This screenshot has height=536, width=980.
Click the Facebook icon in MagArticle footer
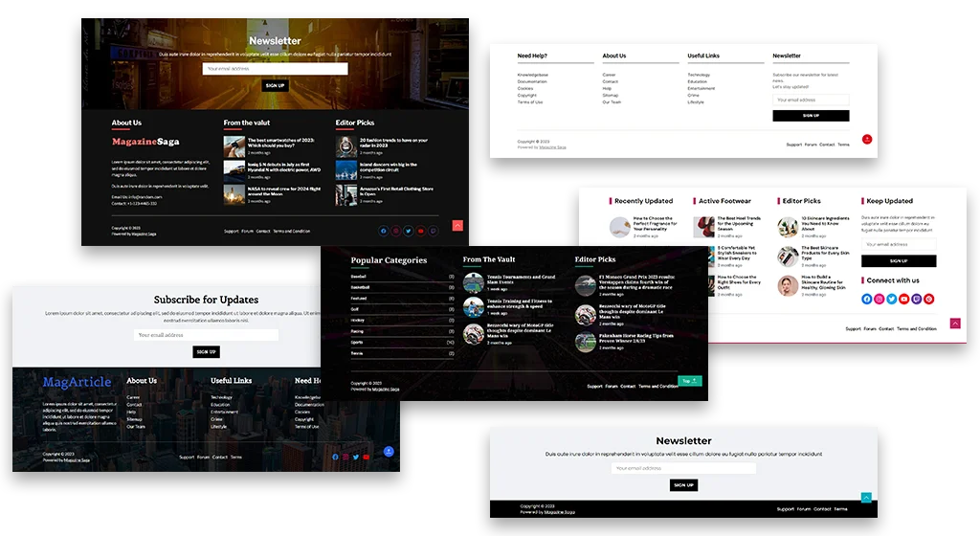[x=335, y=458]
